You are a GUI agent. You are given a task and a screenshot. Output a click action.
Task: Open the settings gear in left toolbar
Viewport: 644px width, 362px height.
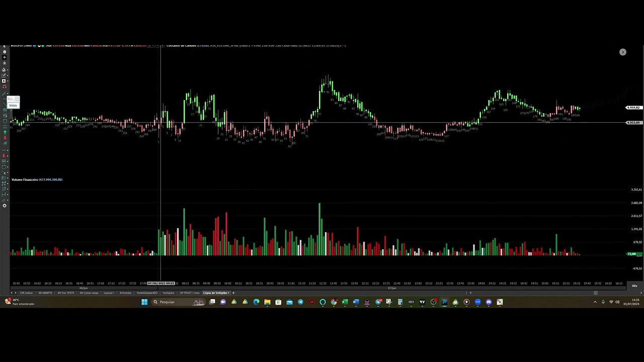click(5, 206)
